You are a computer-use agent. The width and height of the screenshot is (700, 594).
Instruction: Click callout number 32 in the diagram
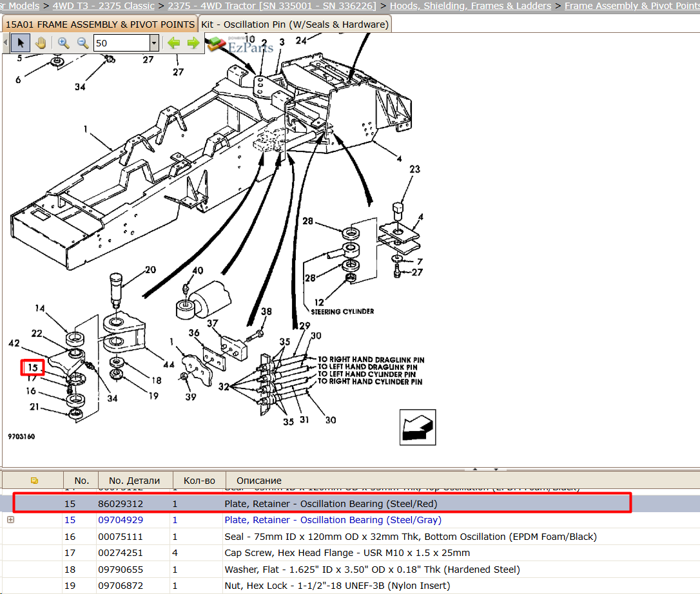click(x=224, y=387)
